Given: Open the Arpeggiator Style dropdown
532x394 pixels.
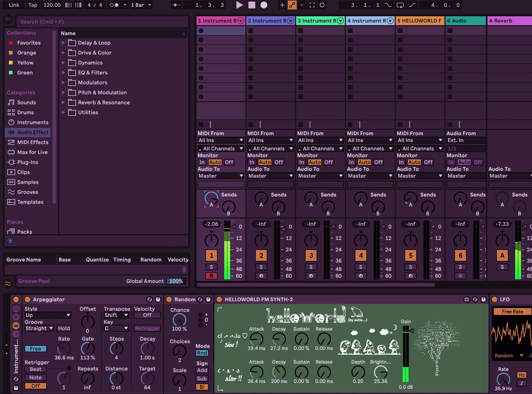Looking at the screenshot, I should [48, 315].
